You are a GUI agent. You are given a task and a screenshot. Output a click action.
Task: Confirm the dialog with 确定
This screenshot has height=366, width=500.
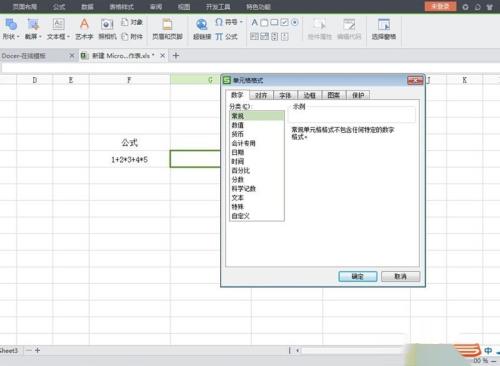[358, 276]
